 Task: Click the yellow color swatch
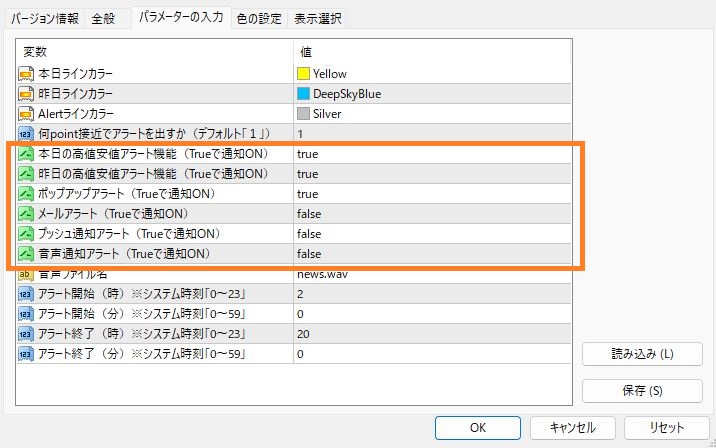point(303,74)
